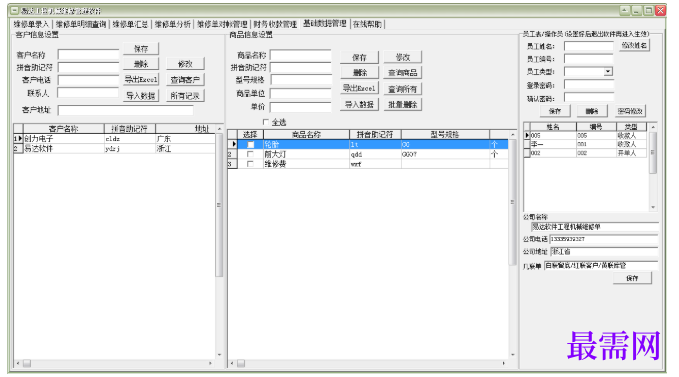Click customer table horizontal scrollbar

pyautogui.click(x=114, y=363)
